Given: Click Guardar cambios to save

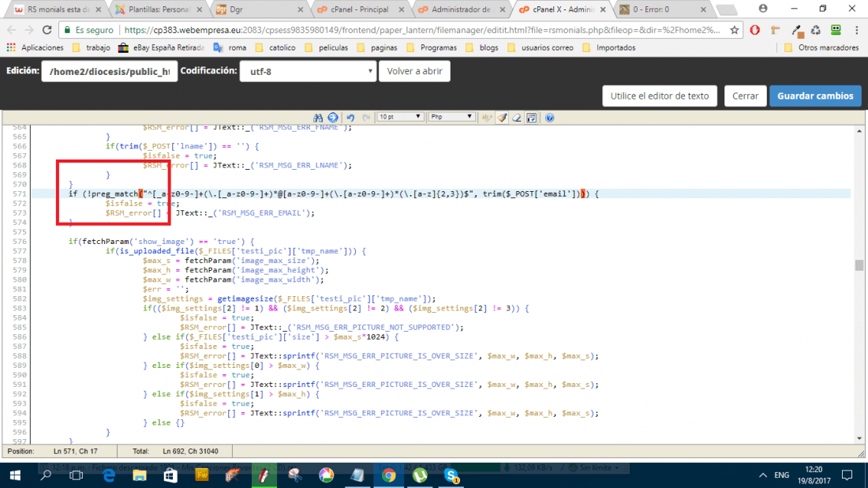Looking at the screenshot, I should (x=815, y=96).
